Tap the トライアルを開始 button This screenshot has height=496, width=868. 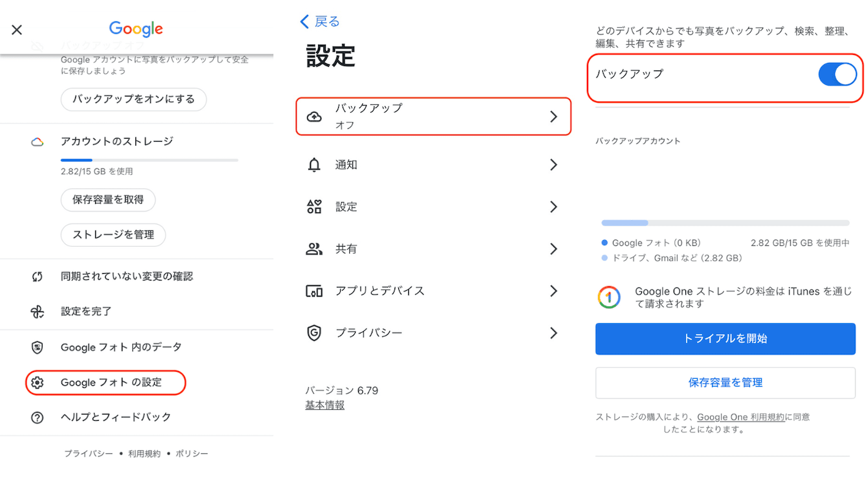(x=725, y=339)
